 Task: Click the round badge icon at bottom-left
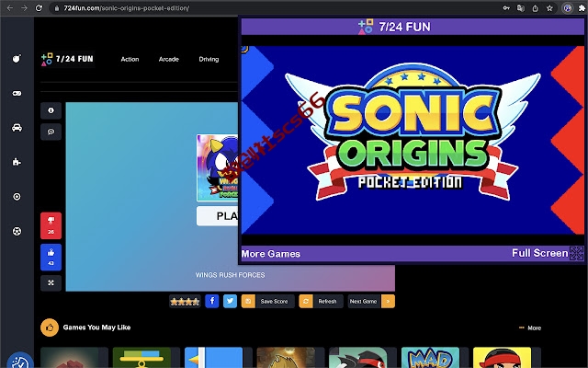click(20, 361)
